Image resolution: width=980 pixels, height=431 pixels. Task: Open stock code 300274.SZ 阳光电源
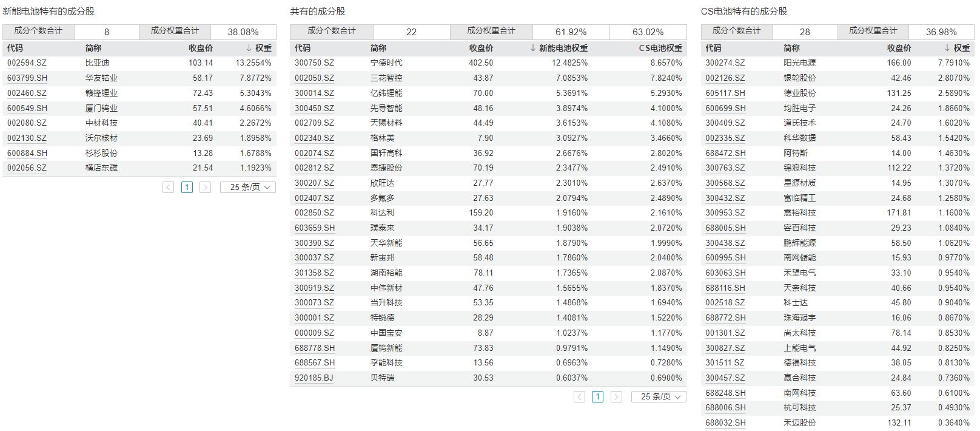click(x=725, y=63)
